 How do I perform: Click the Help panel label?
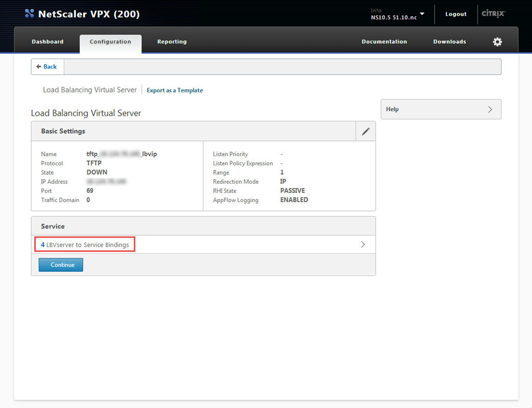[392, 109]
